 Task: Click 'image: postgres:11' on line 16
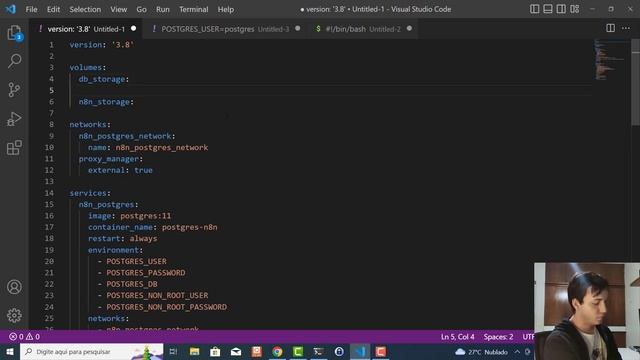[129, 216]
